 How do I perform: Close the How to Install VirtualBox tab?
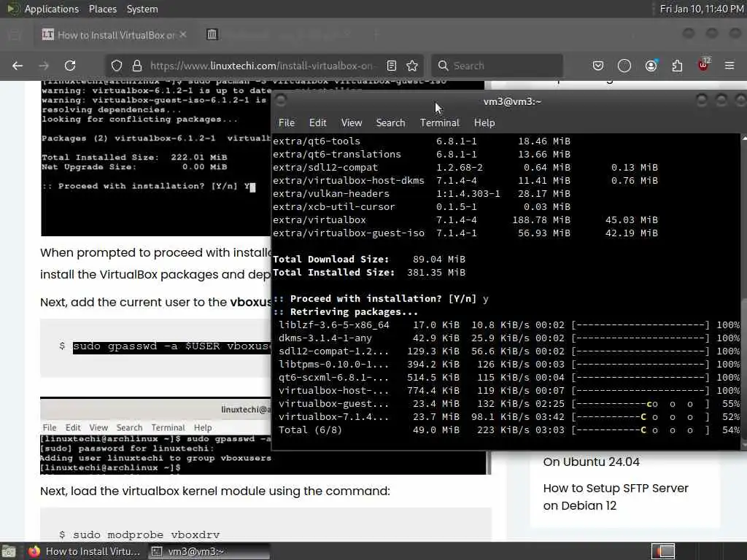(x=183, y=34)
